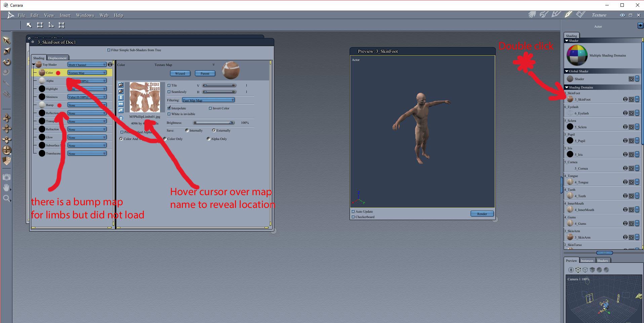
Task: Adjust the Brightness slider
Action: click(214, 123)
